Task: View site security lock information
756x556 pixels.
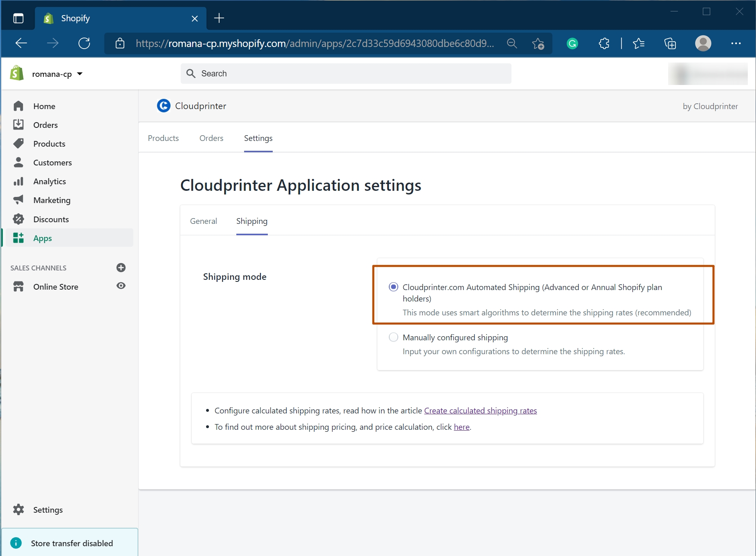Action: point(120,43)
